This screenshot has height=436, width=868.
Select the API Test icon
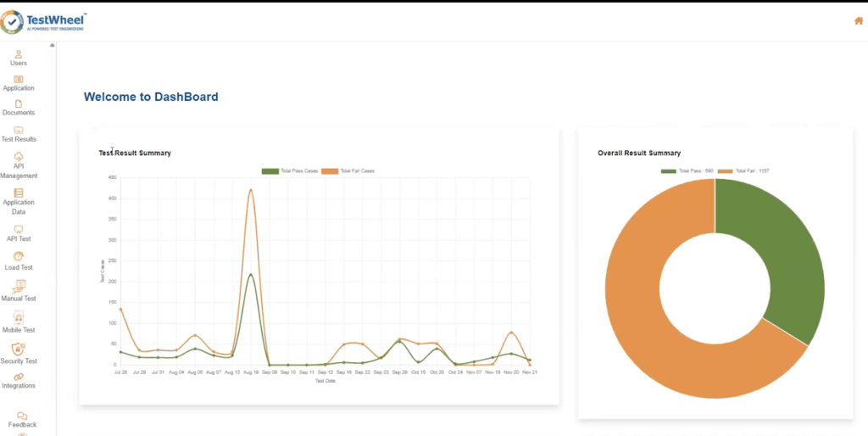point(19,229)
